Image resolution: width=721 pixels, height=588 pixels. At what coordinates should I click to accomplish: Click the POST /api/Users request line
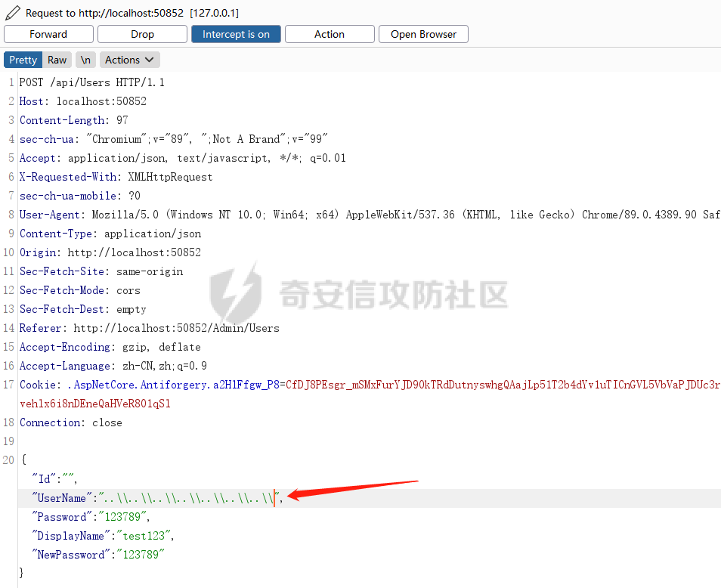pos(91,82)
